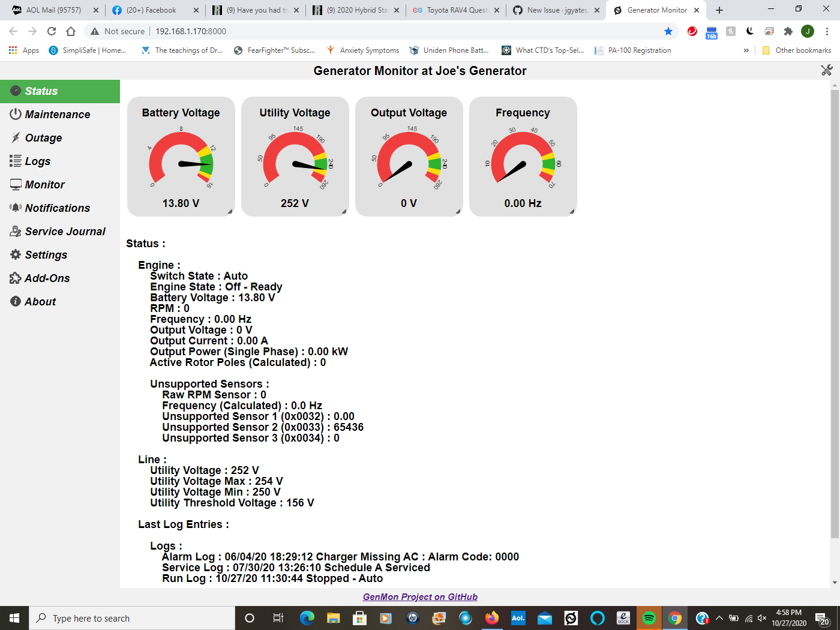Click the address bar URL

click(x=191, y=31)
